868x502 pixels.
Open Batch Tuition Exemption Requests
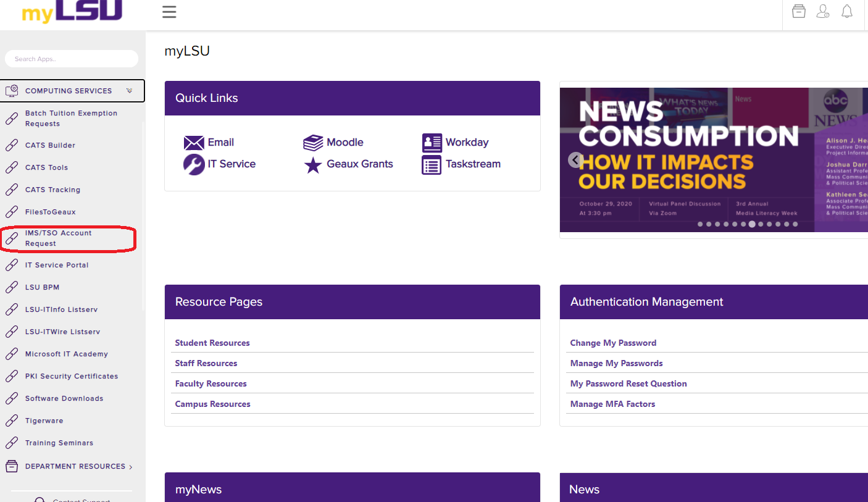71,119
